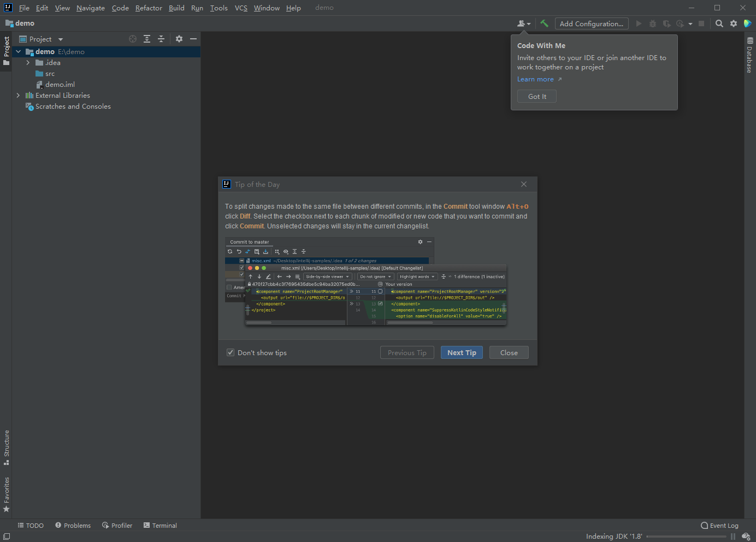Click the Indexing JDK '1.8' status text
This screenshot has width=756, height=542.
pos(614,537)
